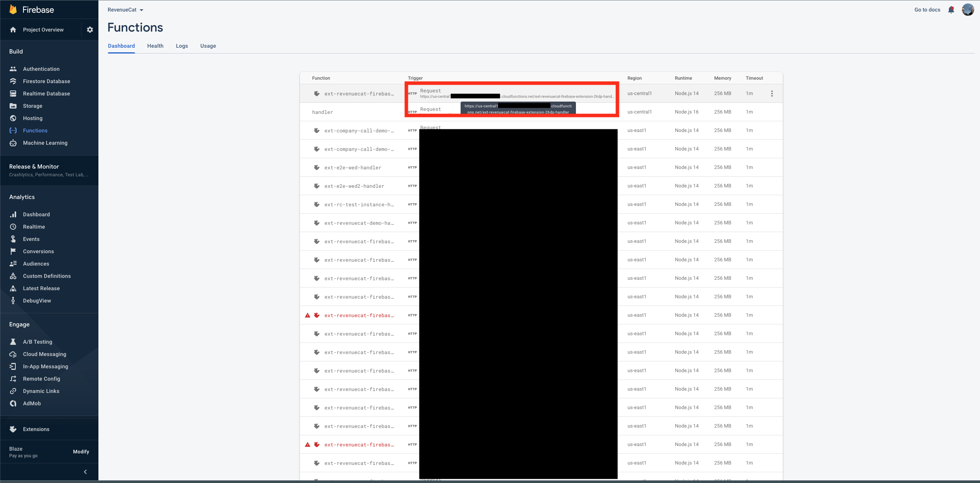980x483 pixels.
Task: Open the Extensions sidebar item
Action: click(36, 429)
